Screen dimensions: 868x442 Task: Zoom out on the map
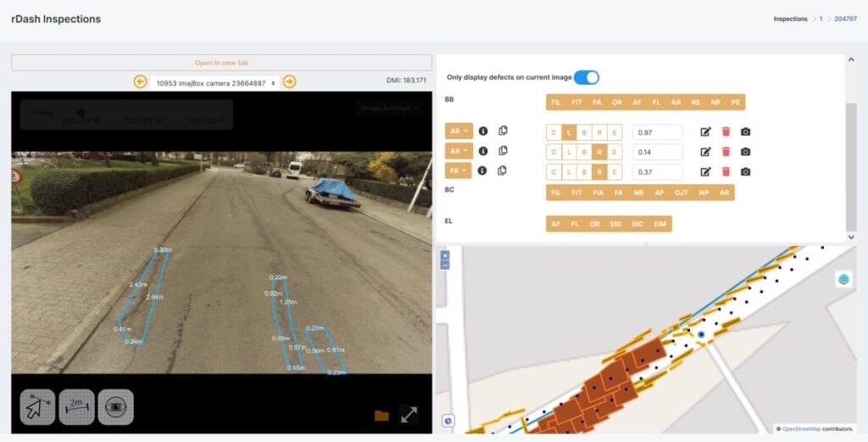point(444,265)
